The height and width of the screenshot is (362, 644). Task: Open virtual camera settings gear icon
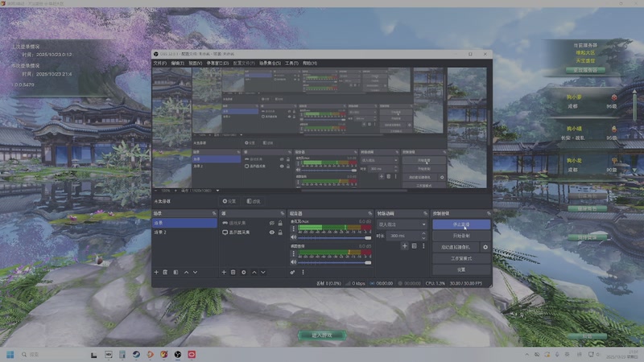click(x=485, y=247)
